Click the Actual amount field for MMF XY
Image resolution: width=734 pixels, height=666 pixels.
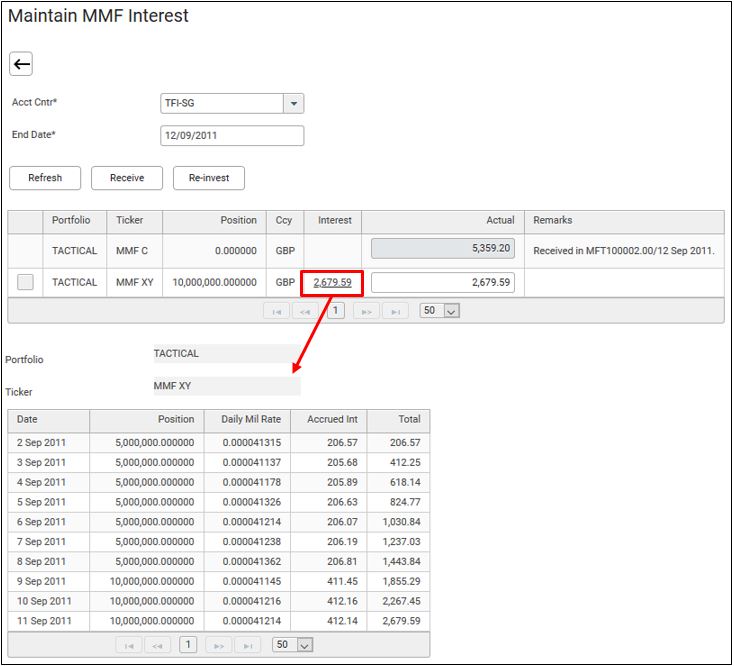[442, 282]
